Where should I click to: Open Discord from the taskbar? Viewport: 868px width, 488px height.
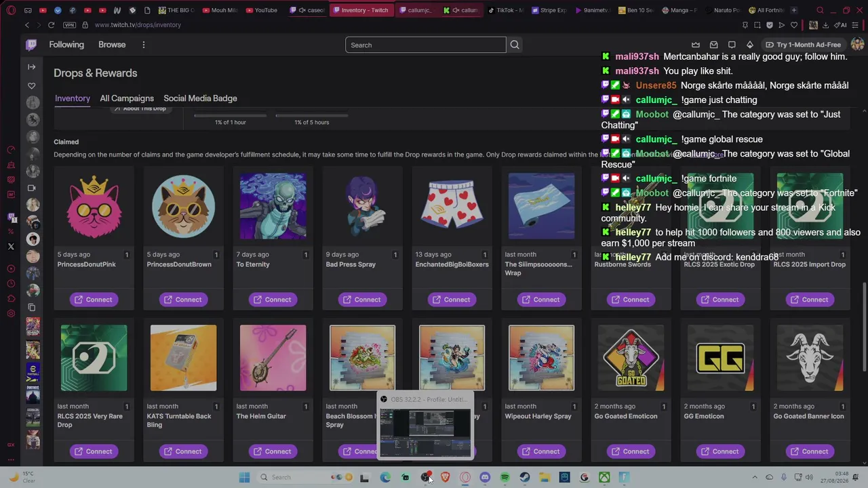(485, 477)
